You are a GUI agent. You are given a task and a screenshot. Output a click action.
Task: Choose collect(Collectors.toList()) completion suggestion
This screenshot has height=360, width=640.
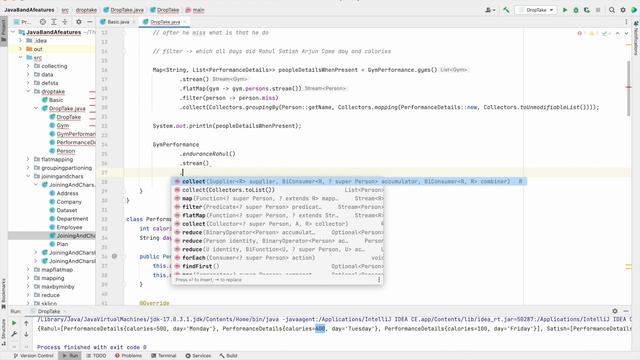coord(278,190)
